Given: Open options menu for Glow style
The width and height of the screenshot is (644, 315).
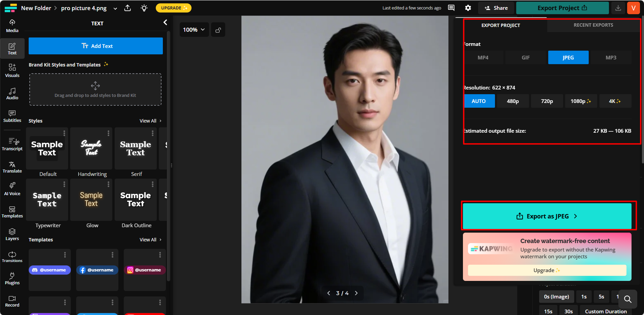Looking at the screenshot, I should tap(108, 184).
